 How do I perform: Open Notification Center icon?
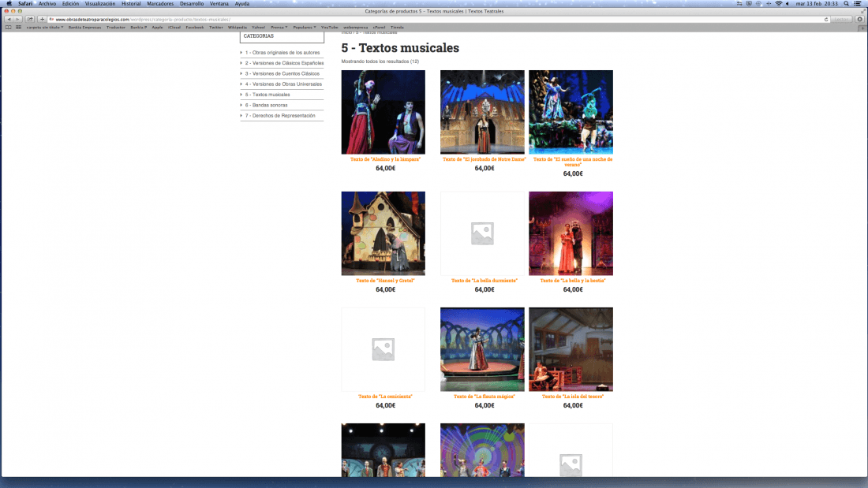858,3
